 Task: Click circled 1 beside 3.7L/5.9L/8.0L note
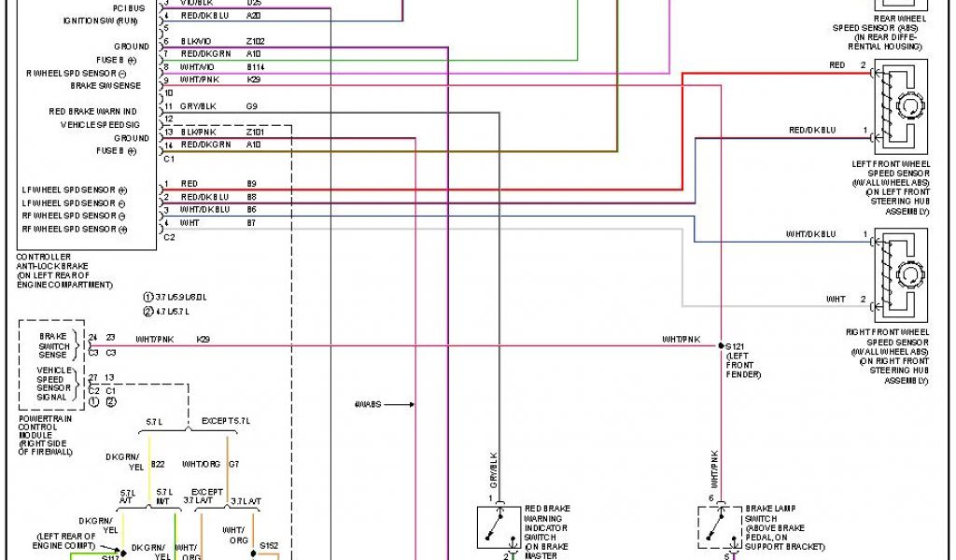pos(148,297)
